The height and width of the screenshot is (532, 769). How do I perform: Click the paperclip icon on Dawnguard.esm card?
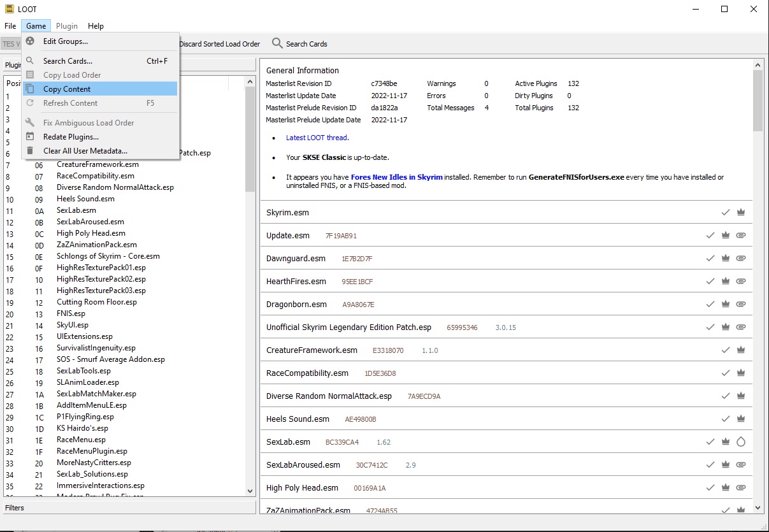(x=740, y=258)
